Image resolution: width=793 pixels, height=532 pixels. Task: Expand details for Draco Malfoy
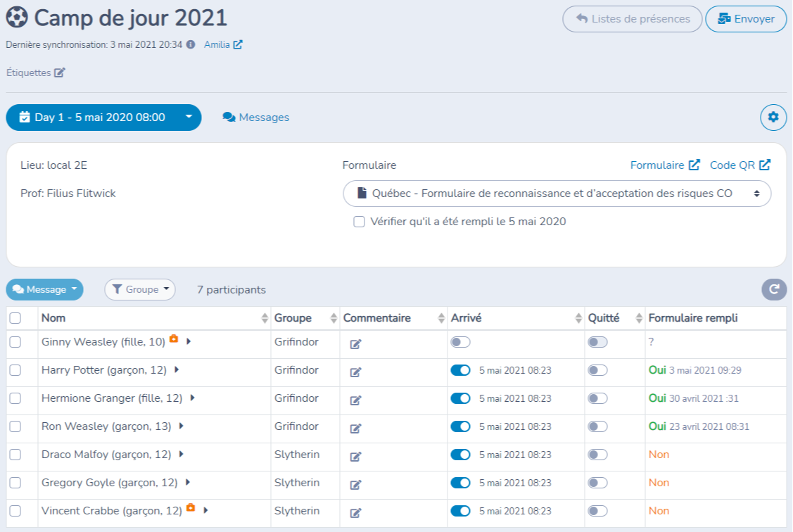(181, 454)
